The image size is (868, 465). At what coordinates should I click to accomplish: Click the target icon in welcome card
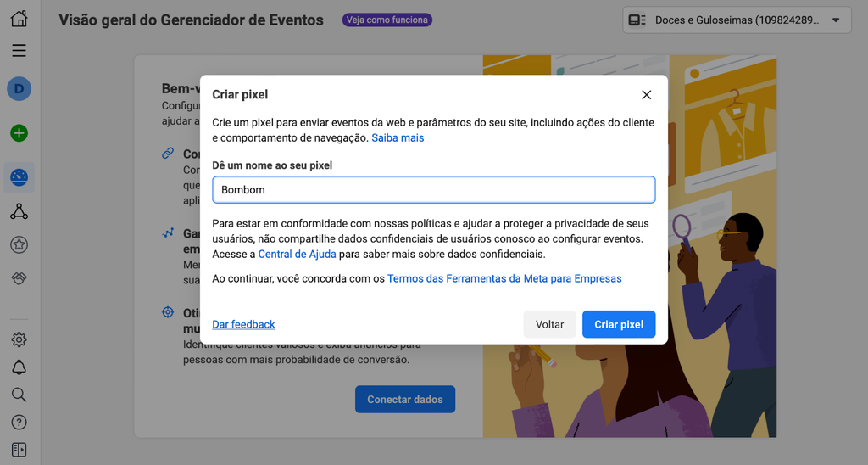(168, 312)
